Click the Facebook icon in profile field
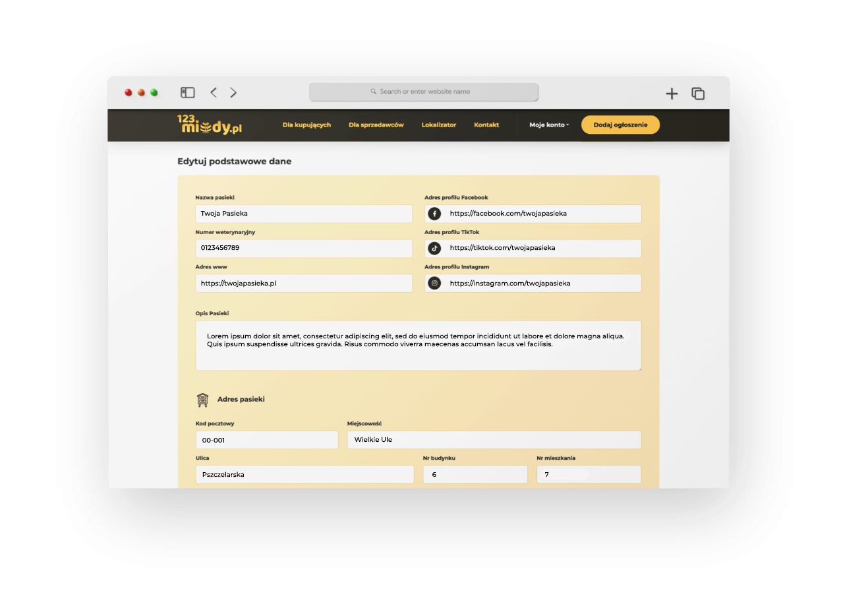This screenshot has width=868, height=608. pyautogui.click(x=434, y=214)
